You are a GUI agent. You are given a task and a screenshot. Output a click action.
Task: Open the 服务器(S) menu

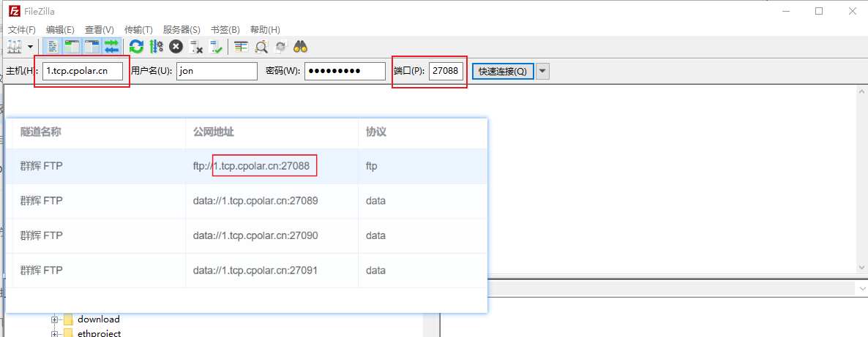pyautogui.click(x=181, y=29)
